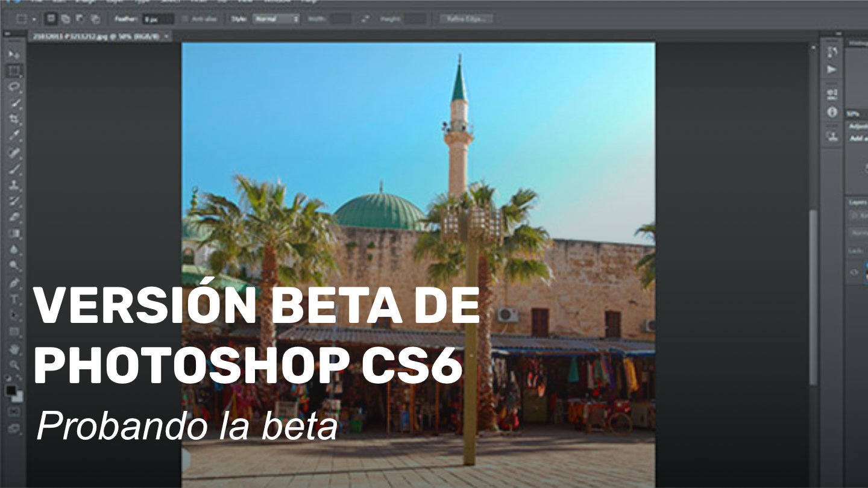
Task: Select the Path Selection tool
Action: point(14,314)
